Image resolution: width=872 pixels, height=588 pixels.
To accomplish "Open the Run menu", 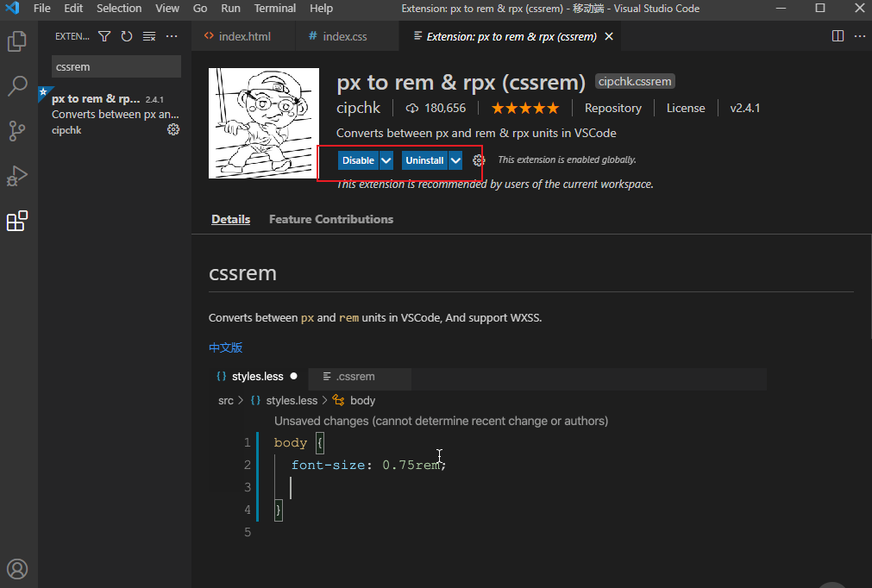I will tap(231, 9).
